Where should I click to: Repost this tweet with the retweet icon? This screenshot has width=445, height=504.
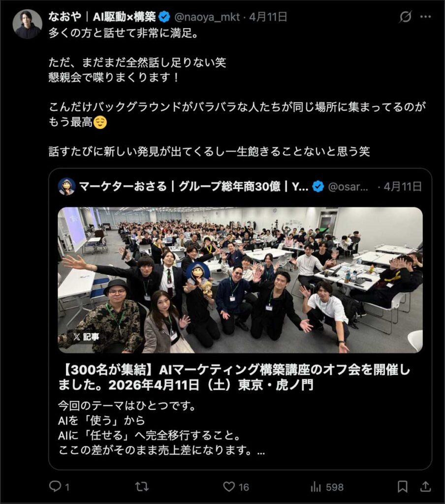142,486
